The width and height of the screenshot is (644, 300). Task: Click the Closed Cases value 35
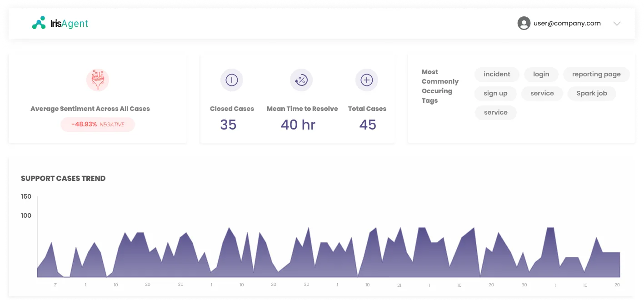point(228,125)
